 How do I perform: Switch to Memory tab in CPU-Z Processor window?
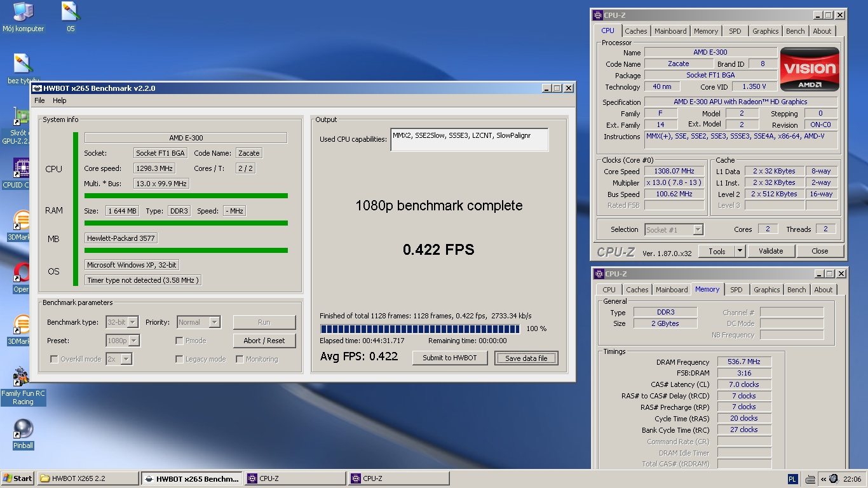[x=705, y=31]
